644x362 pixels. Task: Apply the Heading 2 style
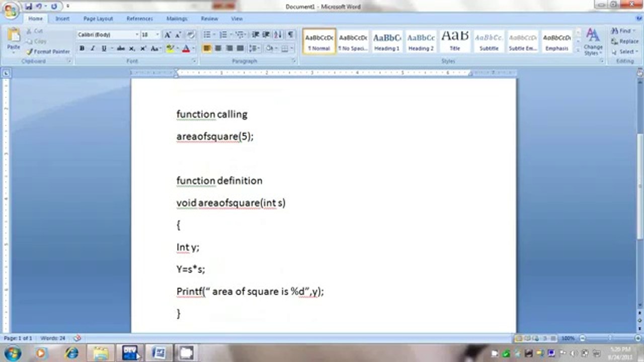(421, 41)
